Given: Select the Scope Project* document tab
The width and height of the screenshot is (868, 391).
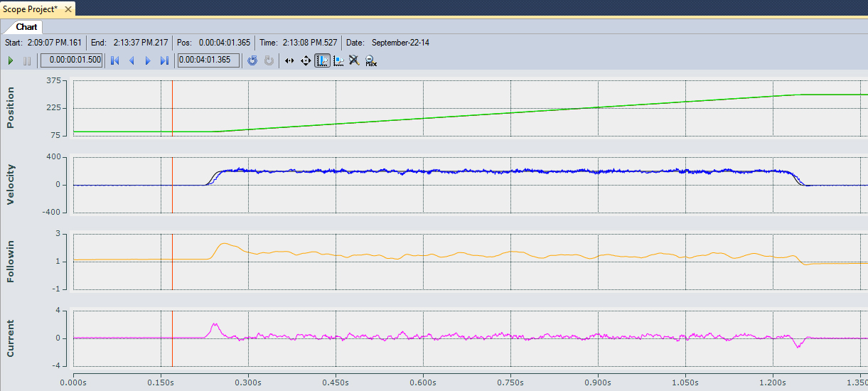Looking at the screenshot, I should click(30, 9).
